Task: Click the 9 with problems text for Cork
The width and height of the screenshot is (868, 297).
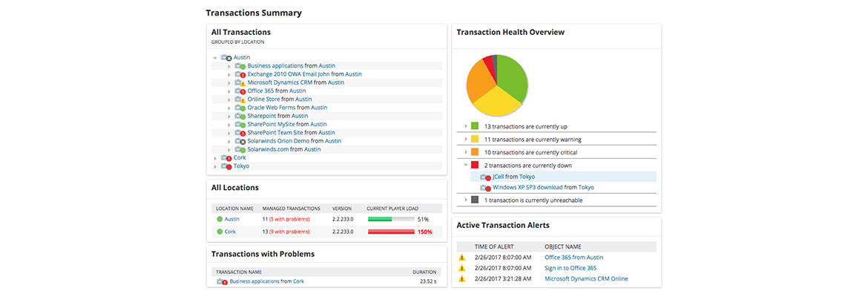Action: (x=289, y=232)
